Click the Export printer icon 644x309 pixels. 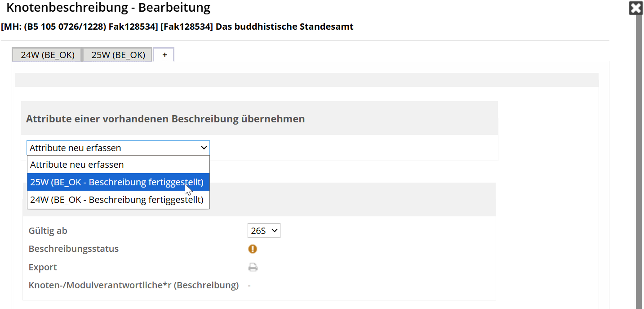tap(253, 267)
